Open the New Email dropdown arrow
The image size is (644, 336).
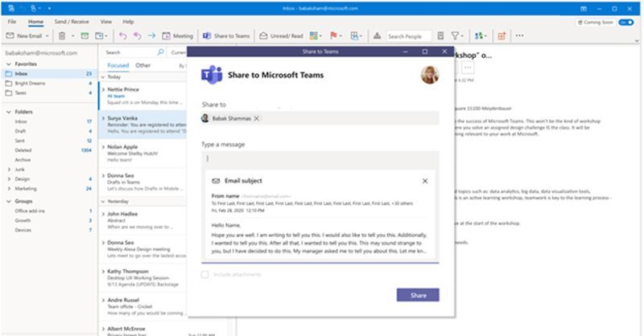pos(47,36)
